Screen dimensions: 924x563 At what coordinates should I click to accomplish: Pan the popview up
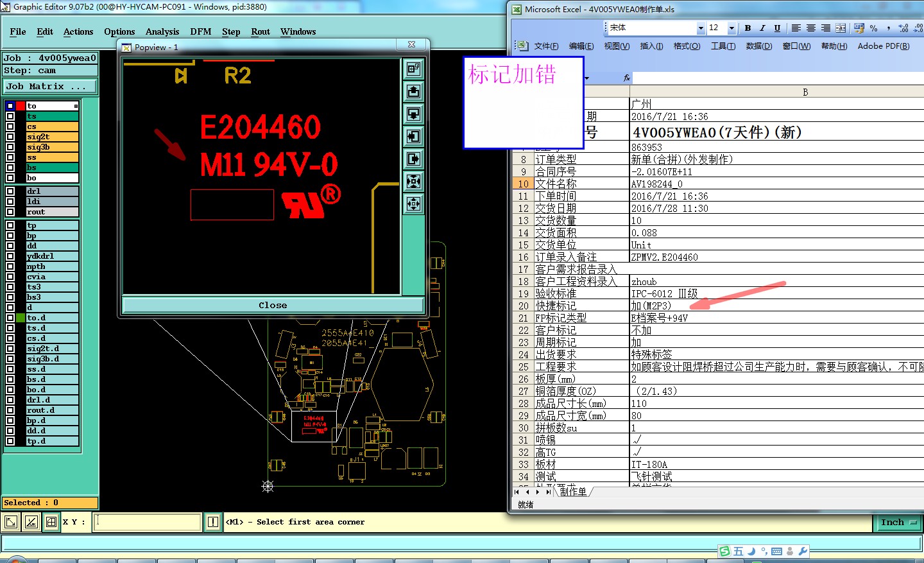pos(413,92)
